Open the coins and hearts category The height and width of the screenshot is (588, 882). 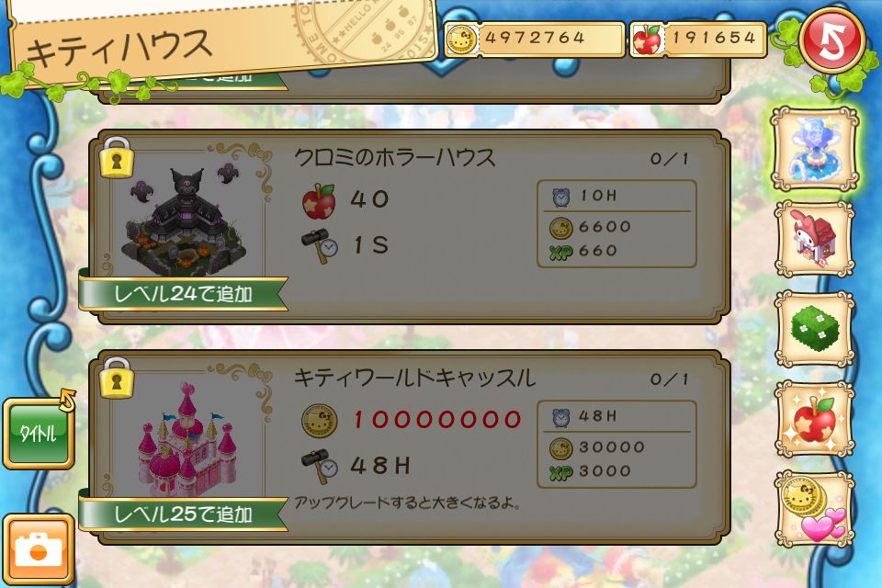coord(815,509)
